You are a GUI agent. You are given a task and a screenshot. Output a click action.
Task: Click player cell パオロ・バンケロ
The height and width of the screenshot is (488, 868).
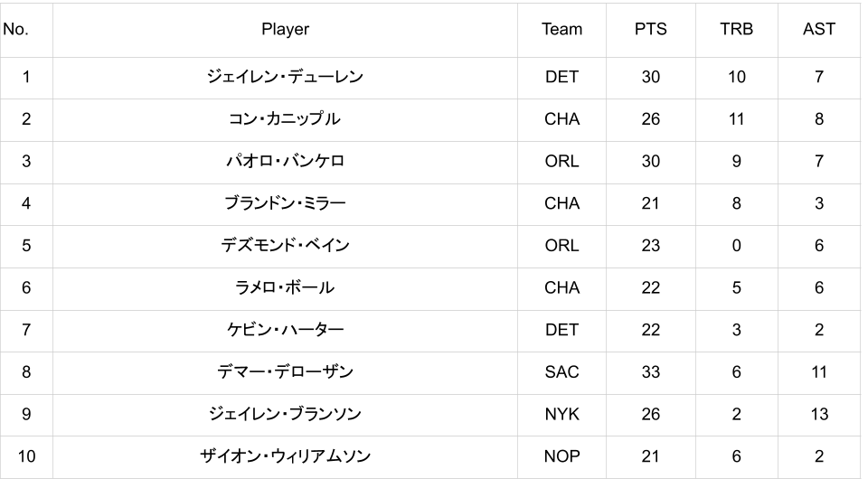click(x=285, y=162)
